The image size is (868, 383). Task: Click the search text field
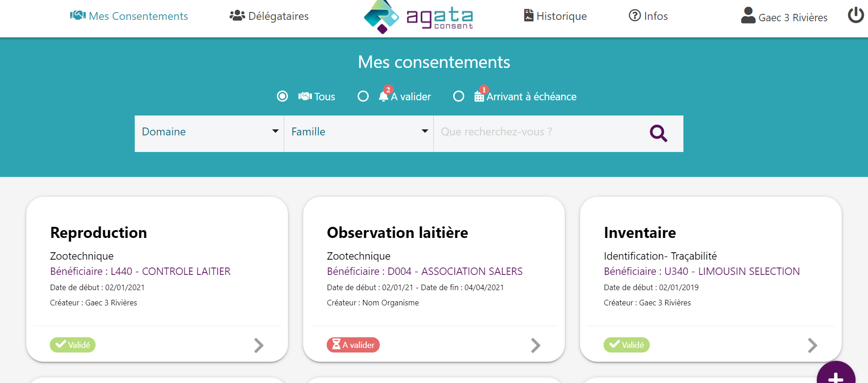pyautogui.click(x=540, y=132)
